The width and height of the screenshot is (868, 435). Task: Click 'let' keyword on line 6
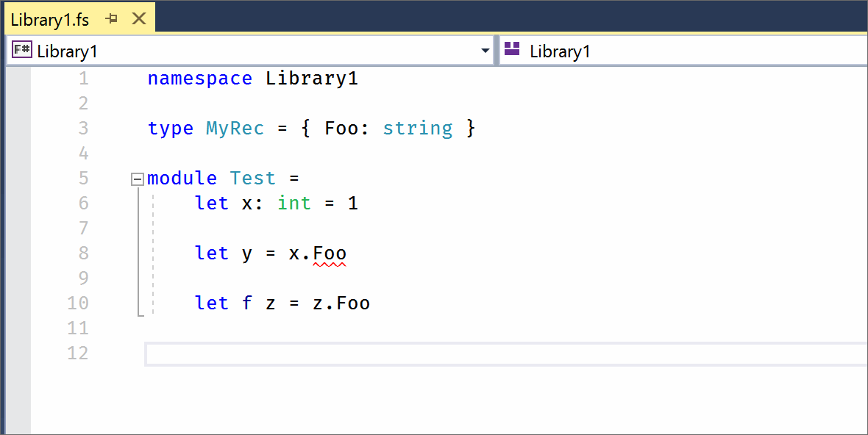(211, 203)
